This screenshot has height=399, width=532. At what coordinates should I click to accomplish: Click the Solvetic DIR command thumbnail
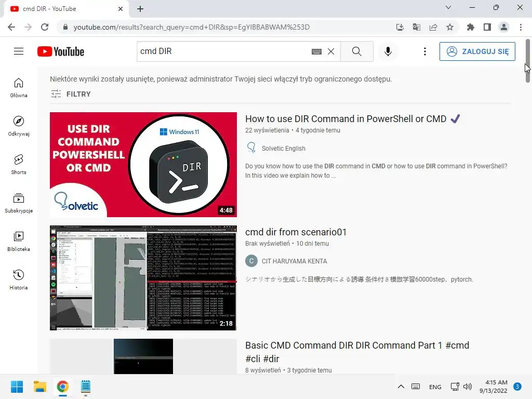point(143,165)
